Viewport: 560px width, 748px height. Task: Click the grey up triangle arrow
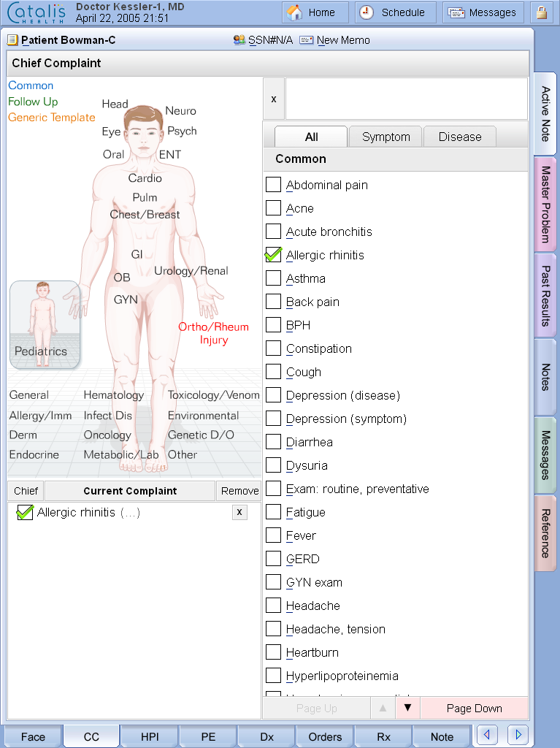pos(383,708)
